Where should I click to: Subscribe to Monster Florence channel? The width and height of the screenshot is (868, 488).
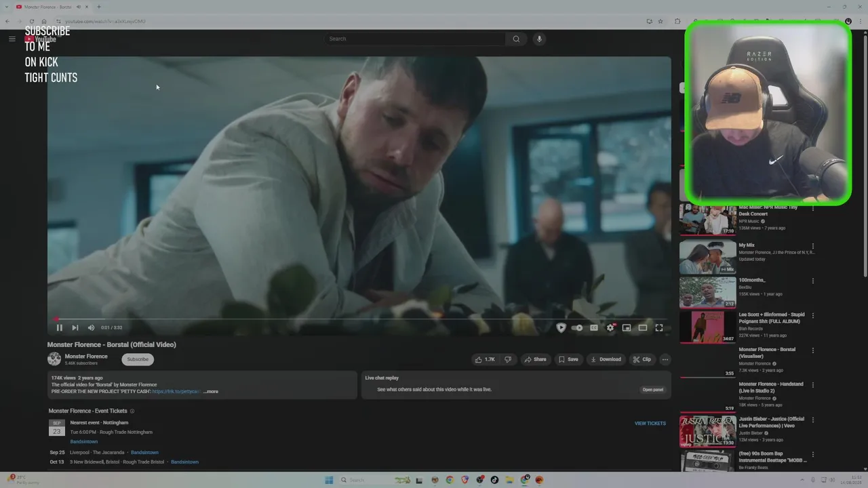point(138,359)
